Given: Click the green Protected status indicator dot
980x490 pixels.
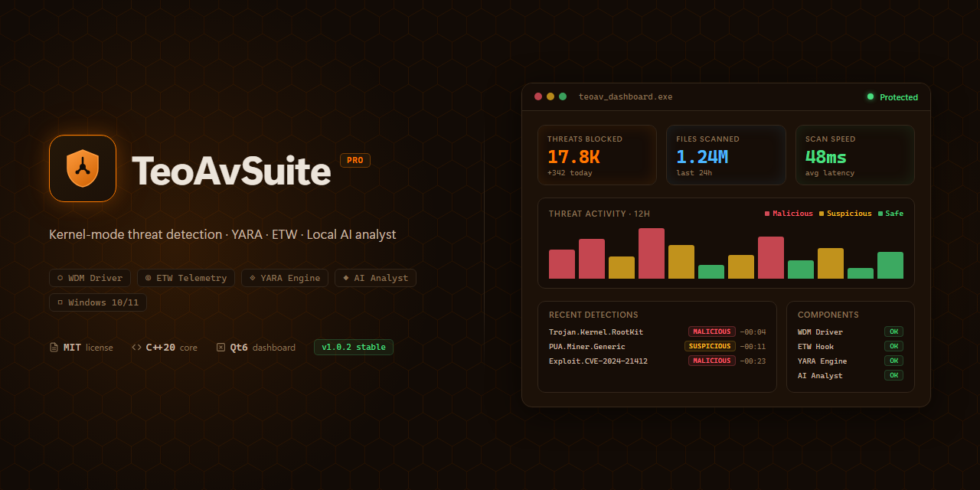Looking at the screenshot, I should [x=870, y=96].
